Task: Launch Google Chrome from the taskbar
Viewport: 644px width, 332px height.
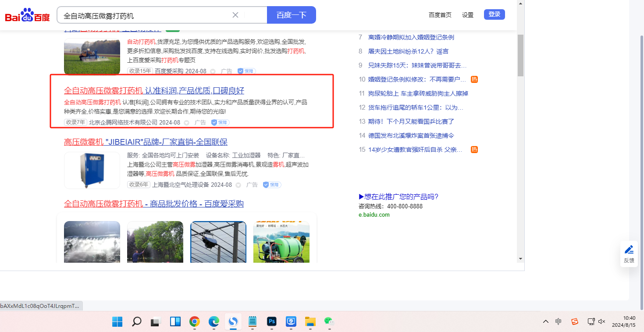Action: (195, 322)
